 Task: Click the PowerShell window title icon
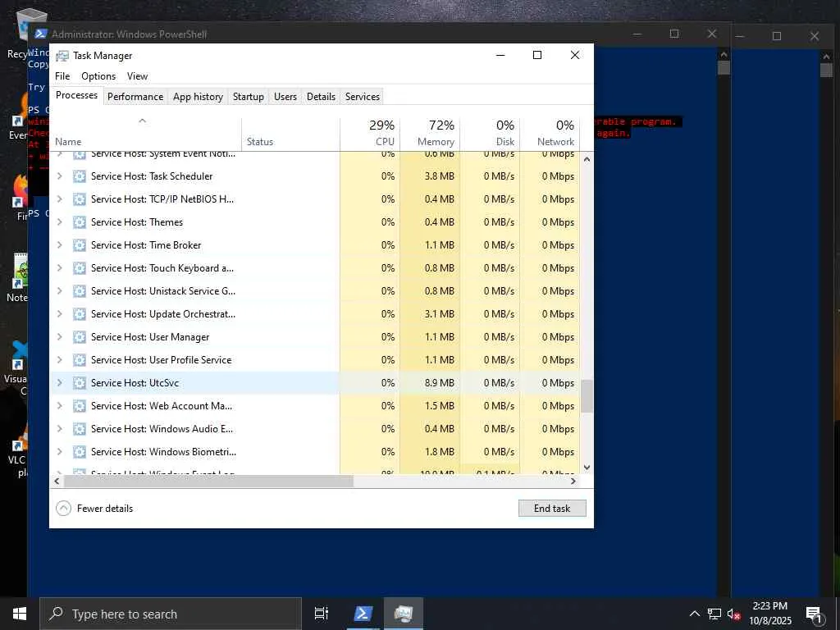coord(41,34)
